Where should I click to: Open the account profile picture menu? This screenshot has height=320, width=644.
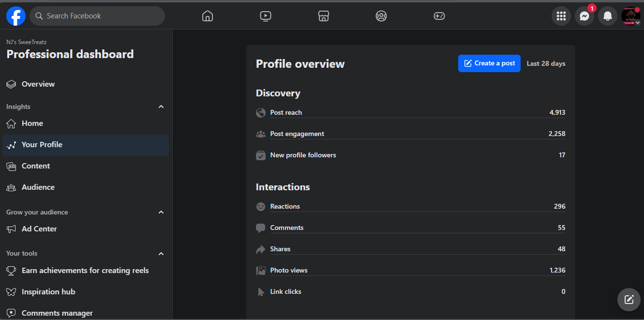click(x=631, y=16)
